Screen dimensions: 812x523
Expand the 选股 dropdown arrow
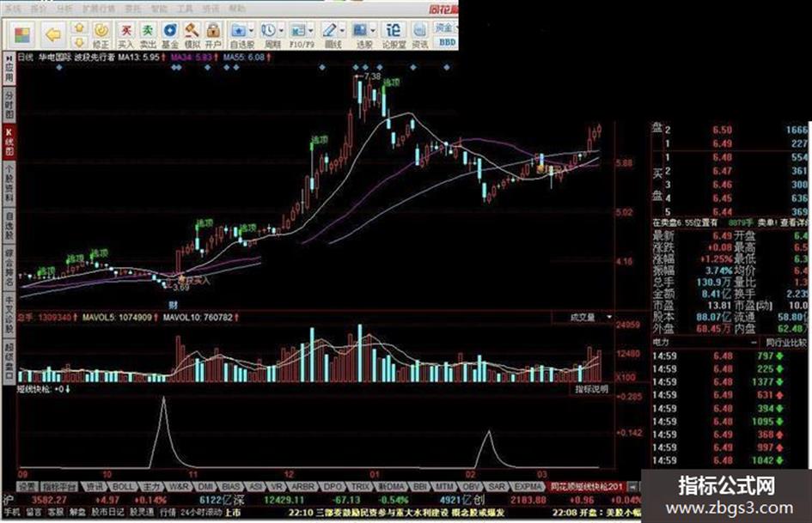tap(373, 31)
